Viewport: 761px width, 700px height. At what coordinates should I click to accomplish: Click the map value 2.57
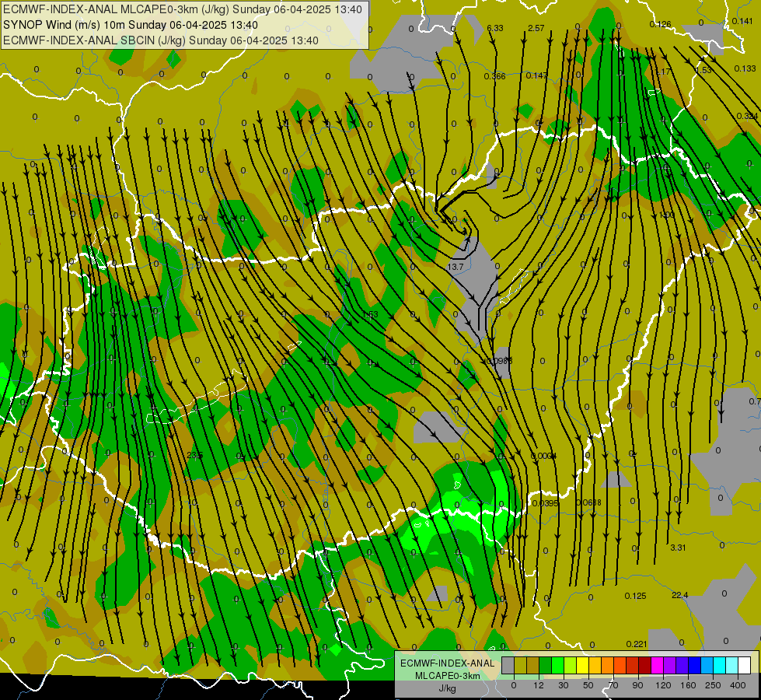[536, 28]
